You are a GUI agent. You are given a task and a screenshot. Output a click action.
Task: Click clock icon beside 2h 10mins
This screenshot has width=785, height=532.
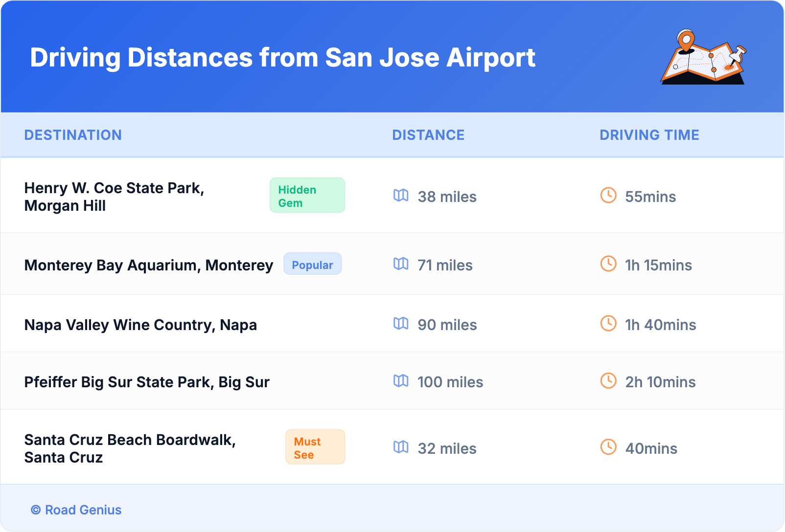coord(608,381)
